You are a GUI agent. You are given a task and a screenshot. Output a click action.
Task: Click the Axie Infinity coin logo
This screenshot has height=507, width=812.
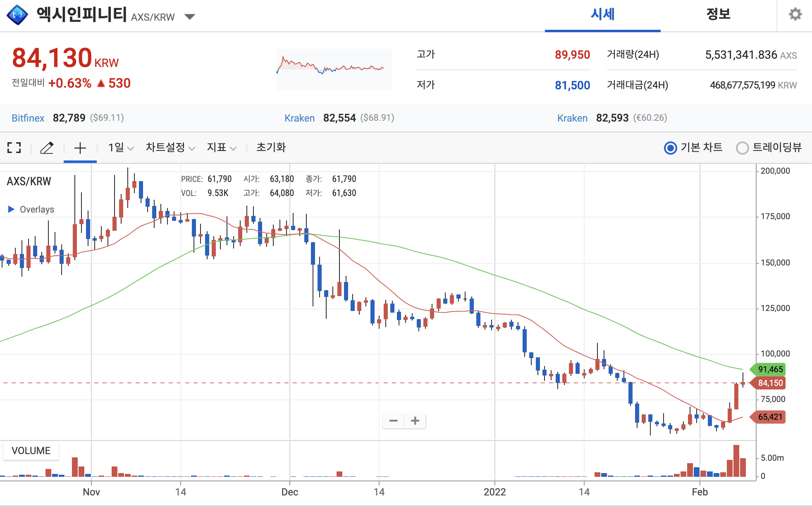pyautogui.click(x=17, y=15)
